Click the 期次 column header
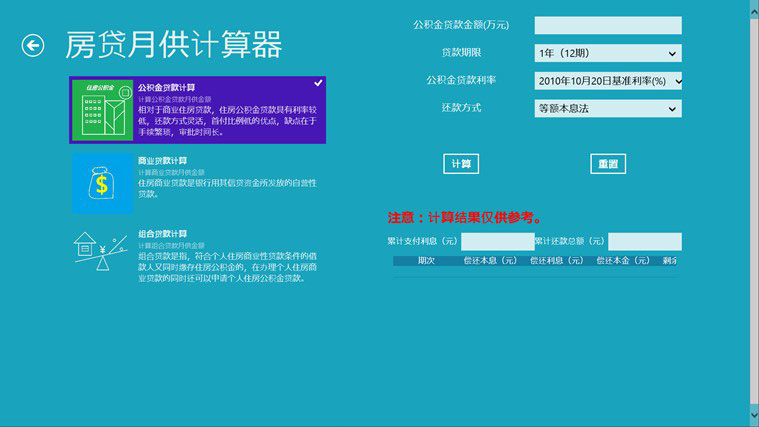Image resolution: width=759 pixels, height=427 pixels. [x=426, y=260]
